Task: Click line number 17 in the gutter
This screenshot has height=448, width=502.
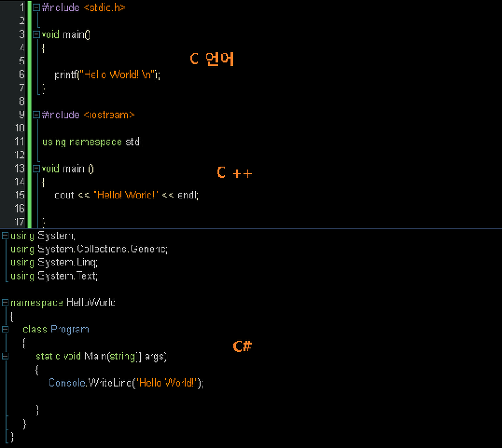Action: [x=19, y=222]
